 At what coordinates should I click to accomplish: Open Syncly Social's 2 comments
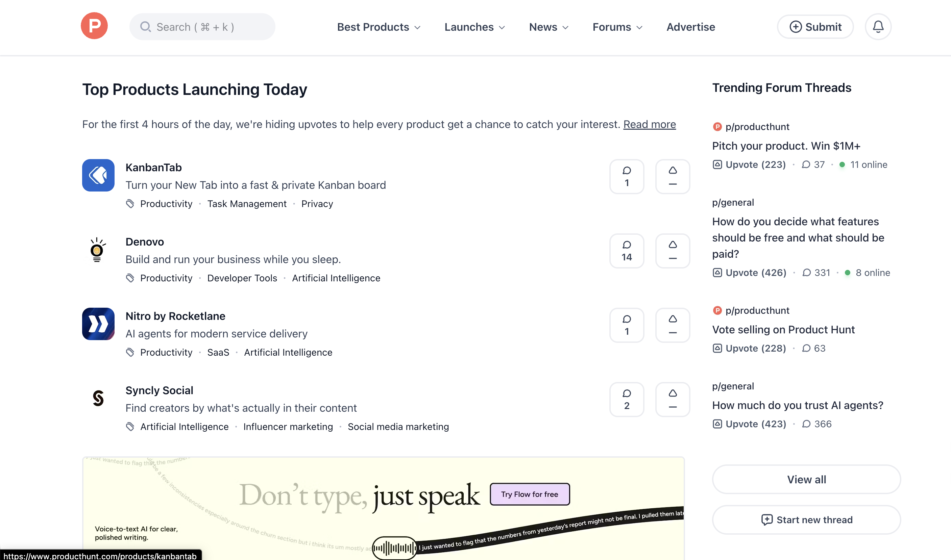pos(627,400)
